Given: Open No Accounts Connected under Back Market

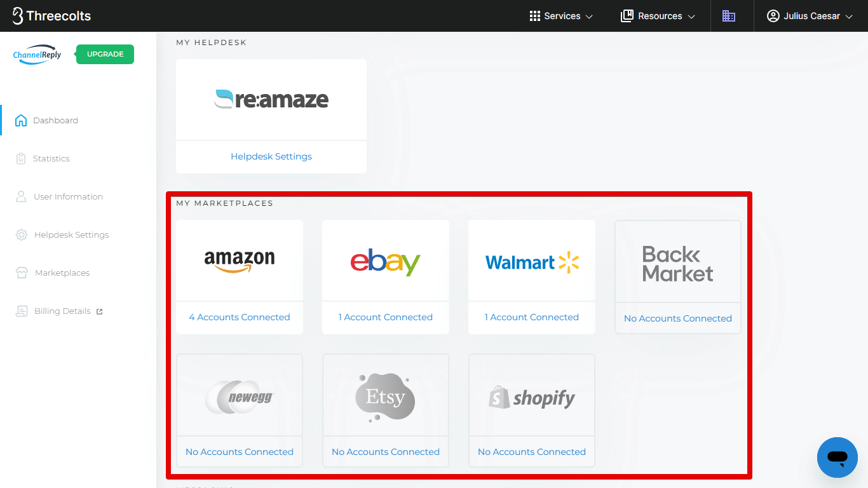Looking at the screenshot, I should [x=678, y=318].
